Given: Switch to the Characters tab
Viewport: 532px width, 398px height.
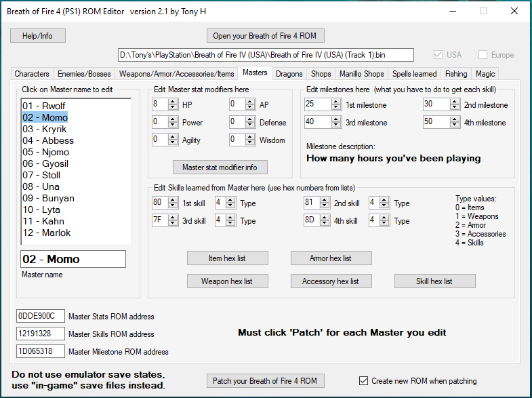Looking at the screenshot, I should (32, 74).
